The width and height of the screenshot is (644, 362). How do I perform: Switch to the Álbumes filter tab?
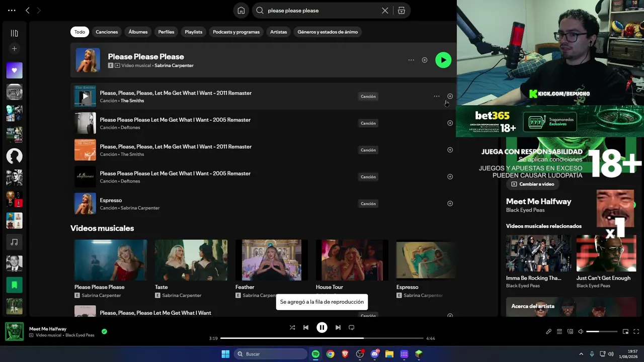(x=138, y=32)
